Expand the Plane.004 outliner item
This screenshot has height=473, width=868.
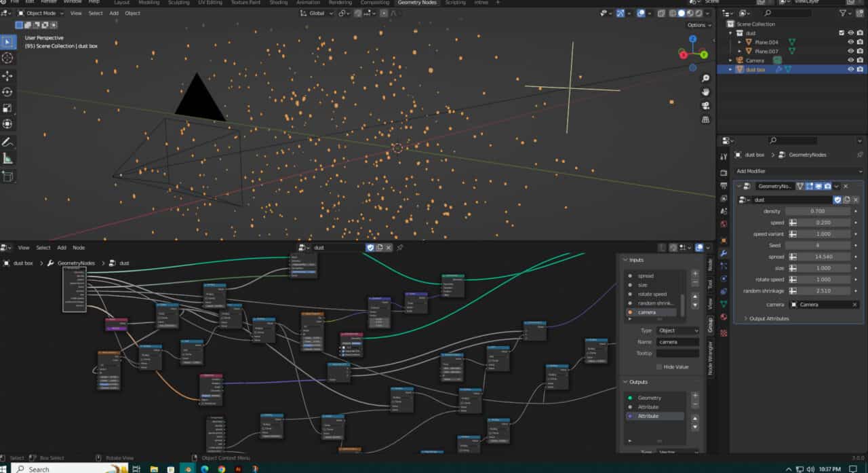740,42
